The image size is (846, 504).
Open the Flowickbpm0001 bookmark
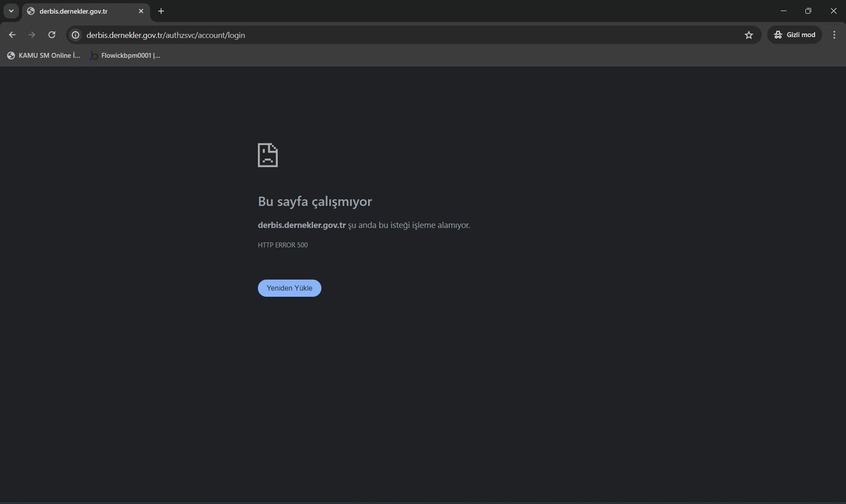coord(125,55)
